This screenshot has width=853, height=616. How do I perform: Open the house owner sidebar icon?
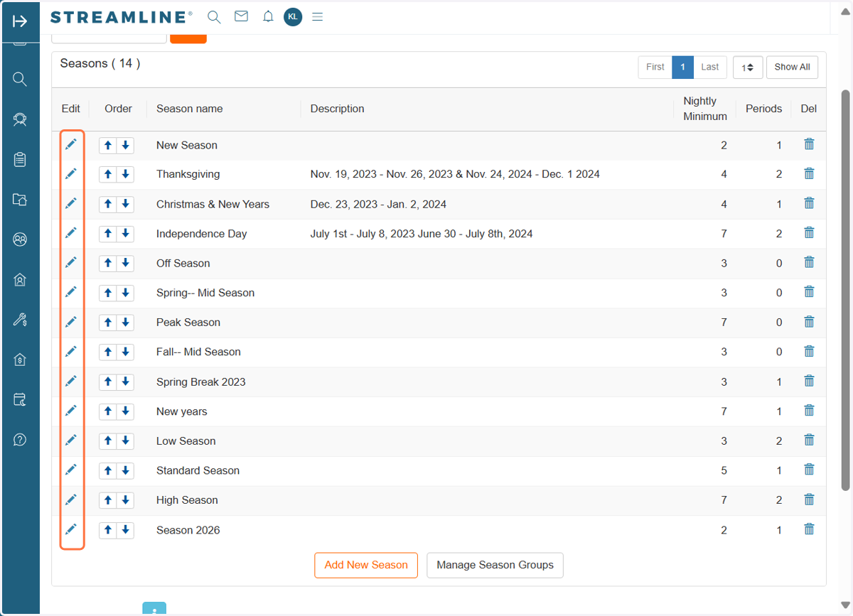point(20,280)
